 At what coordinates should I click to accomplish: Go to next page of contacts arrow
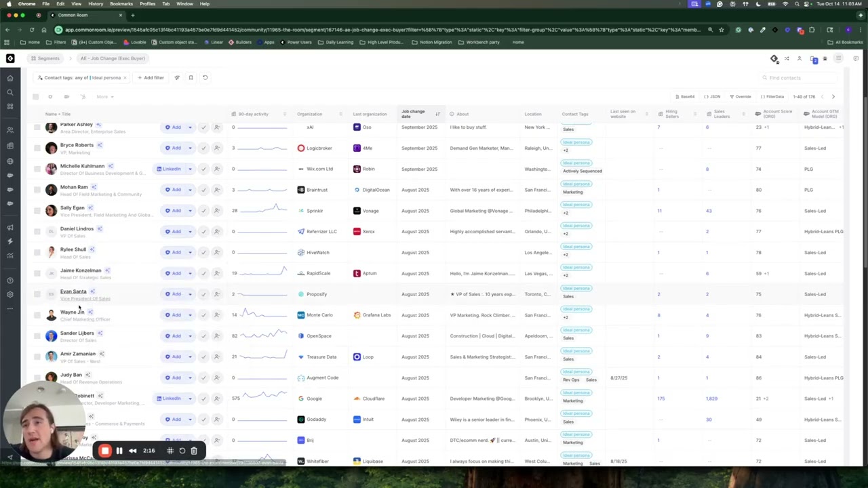[833, 97]
